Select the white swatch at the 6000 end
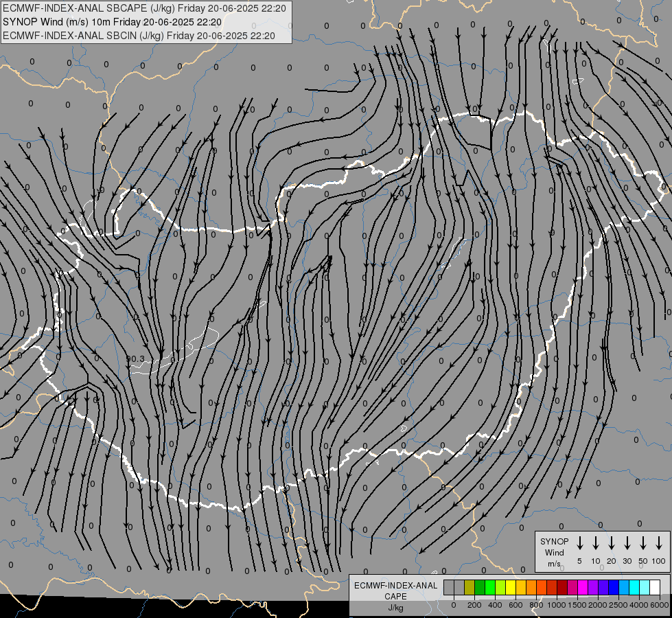 655,587
